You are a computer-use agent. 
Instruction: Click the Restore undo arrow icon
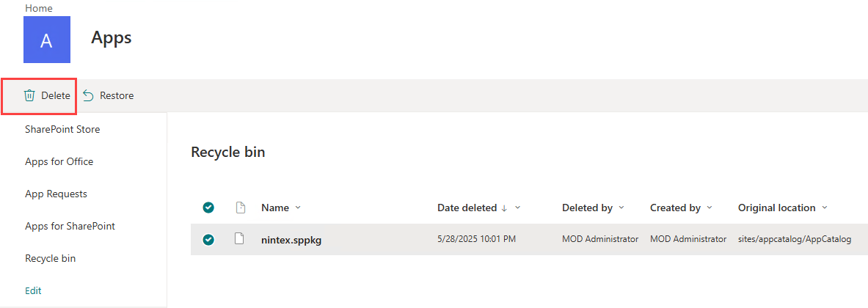(89, 95)
